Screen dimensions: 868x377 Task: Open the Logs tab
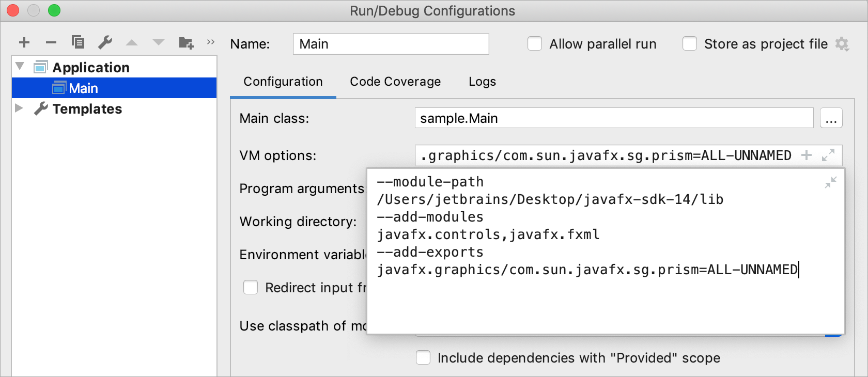click(x=482, y=82)
